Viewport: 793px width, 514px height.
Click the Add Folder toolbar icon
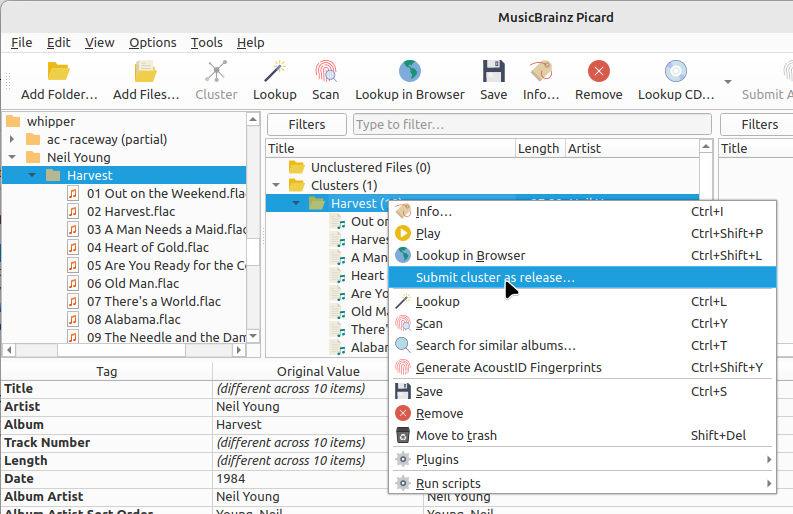[59, 72]
